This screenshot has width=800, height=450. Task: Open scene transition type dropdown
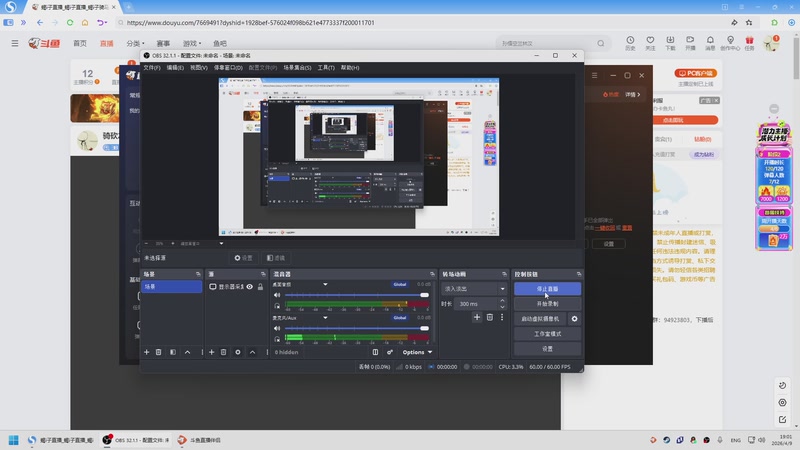pos(473,289)
